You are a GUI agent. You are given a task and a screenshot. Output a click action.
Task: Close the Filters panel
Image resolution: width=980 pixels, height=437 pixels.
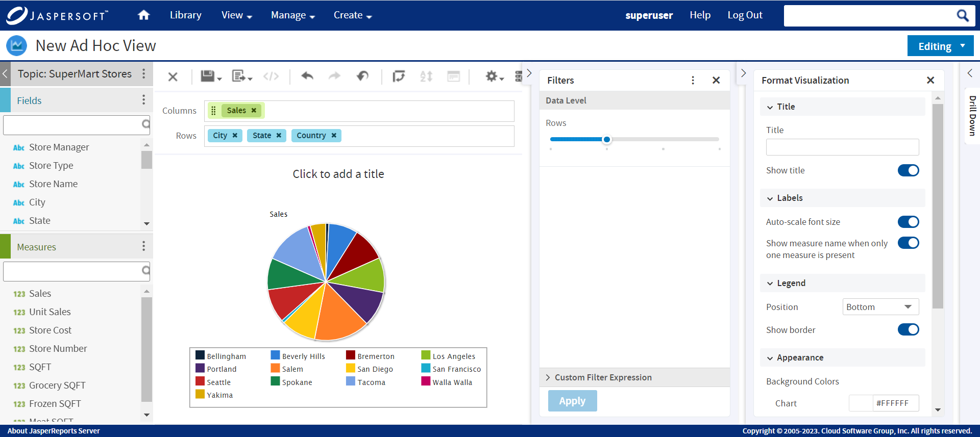coord(716,80)
